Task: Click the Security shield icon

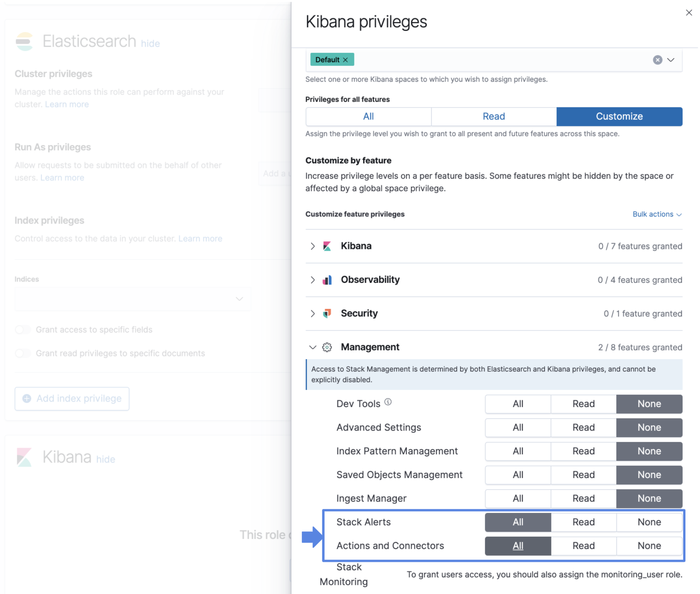Action: [327, 314]
